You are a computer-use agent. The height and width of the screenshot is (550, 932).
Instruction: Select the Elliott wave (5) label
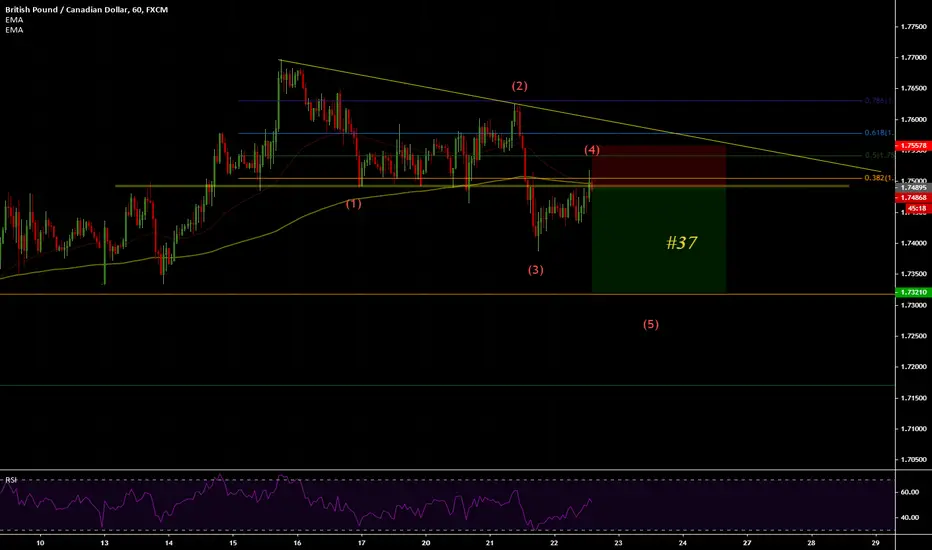pos(651,324)
